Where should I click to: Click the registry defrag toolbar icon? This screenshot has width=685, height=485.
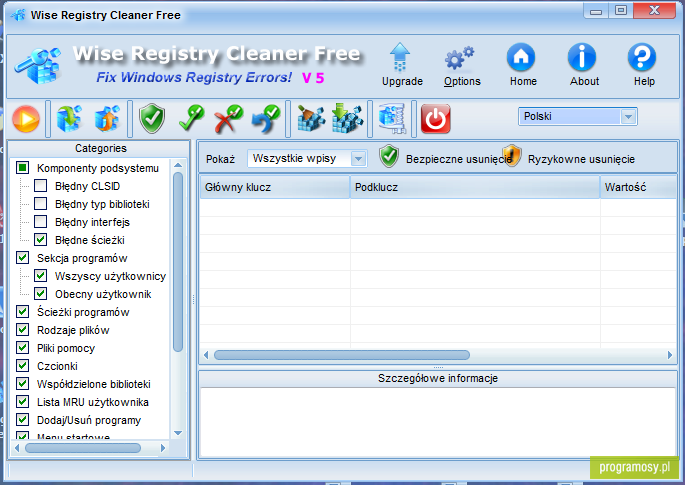[392, 118]
